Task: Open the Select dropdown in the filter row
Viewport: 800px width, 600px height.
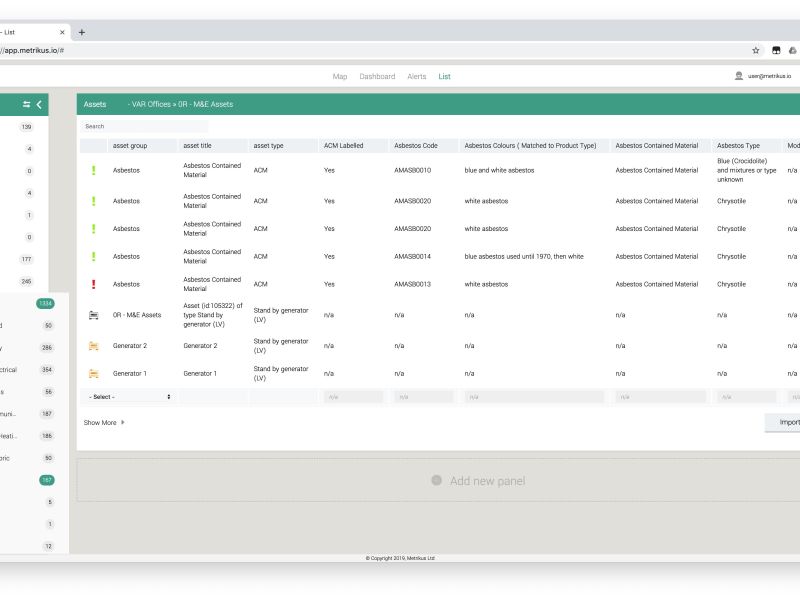Action: (130, 397)
